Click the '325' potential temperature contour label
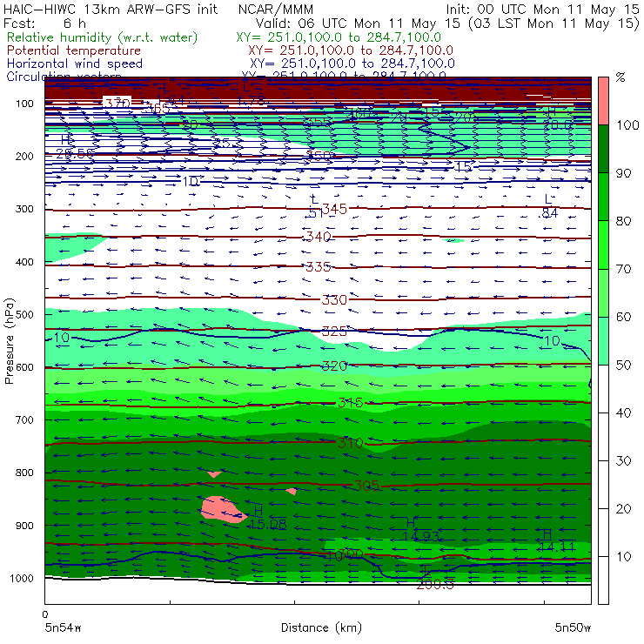Viewport: 644px width, 644px height. [334, 331]
